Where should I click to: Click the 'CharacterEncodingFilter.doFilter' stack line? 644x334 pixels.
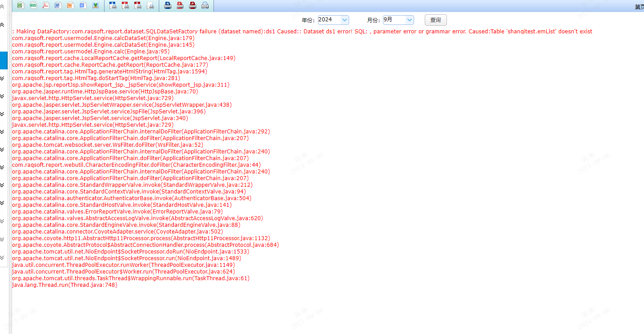pos(137,165)
